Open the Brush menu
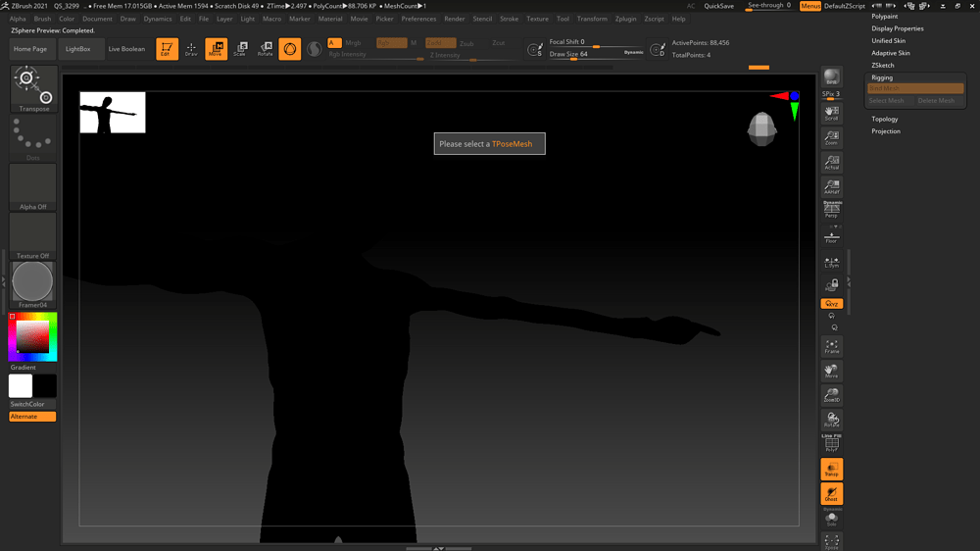 click(42, 19)
